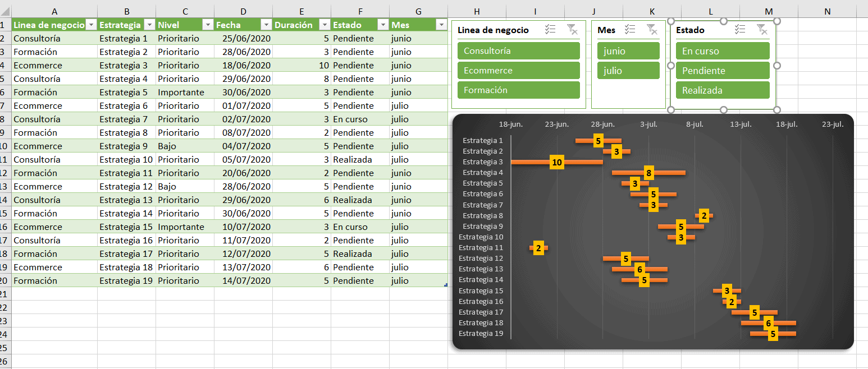Open Duración column filter dropdown
The image size is (868, 369).
(325, 25)
